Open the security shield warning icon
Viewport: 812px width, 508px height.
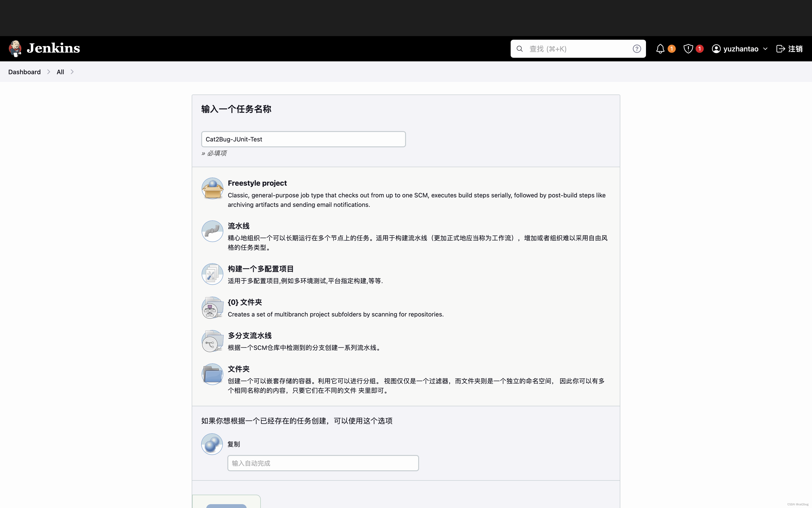[x=688, y=49]
